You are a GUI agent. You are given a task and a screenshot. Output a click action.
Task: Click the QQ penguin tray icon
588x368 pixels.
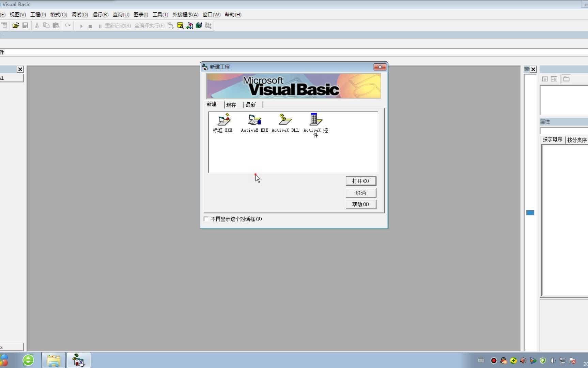point(504,360)
